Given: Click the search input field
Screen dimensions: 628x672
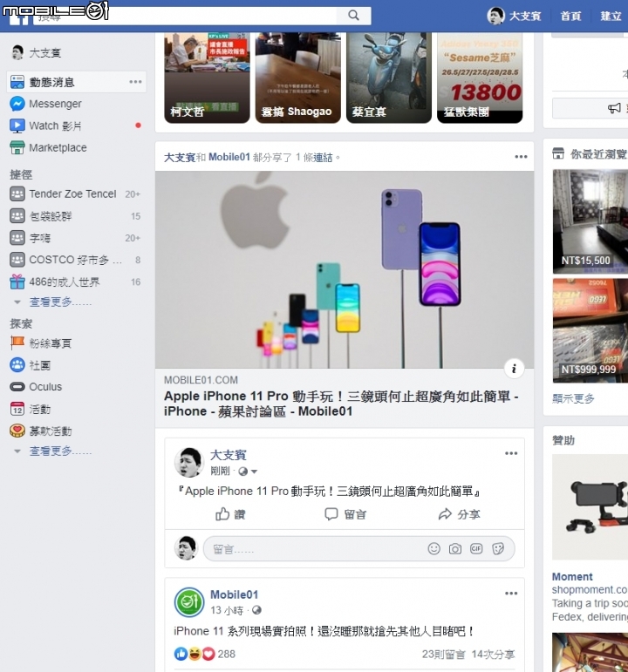Looking at the screenshot, I should 184,16.
